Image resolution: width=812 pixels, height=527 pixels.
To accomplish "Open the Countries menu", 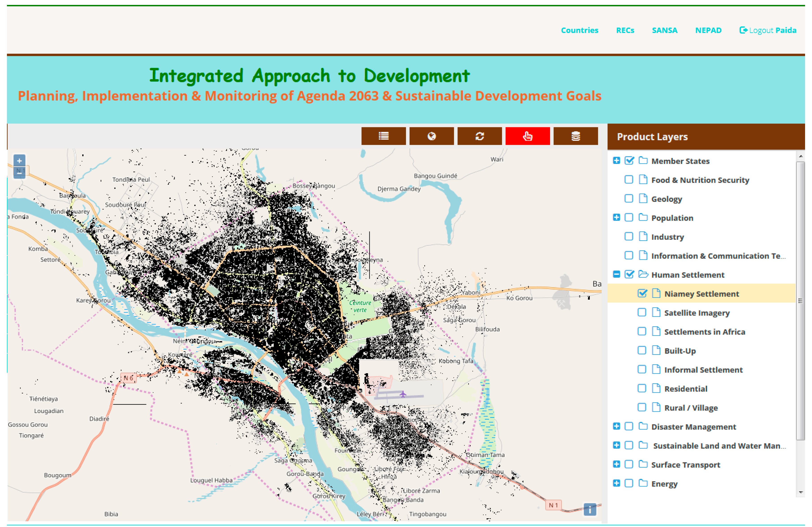I will pyautogui.click(x=579, y=30).
